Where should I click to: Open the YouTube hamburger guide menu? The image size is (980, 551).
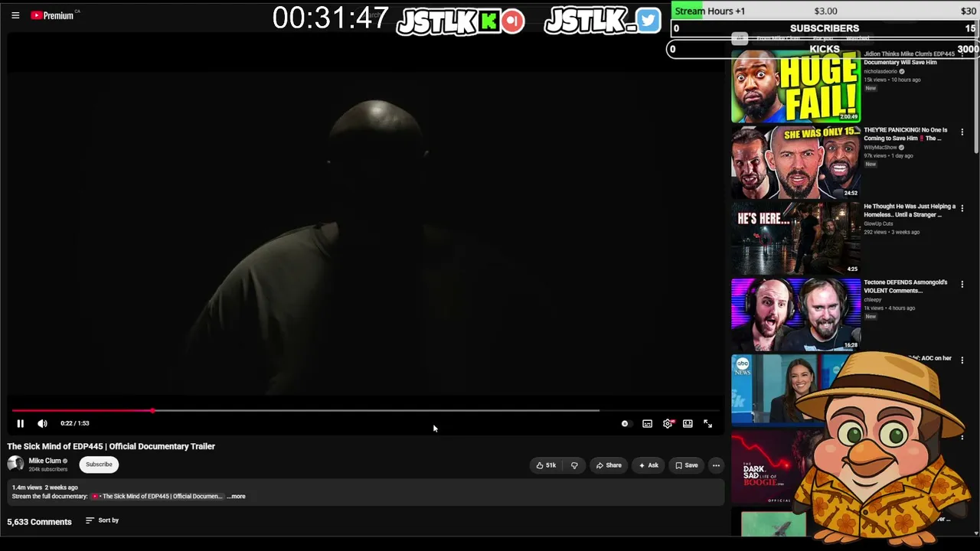[x=15, y=15]
